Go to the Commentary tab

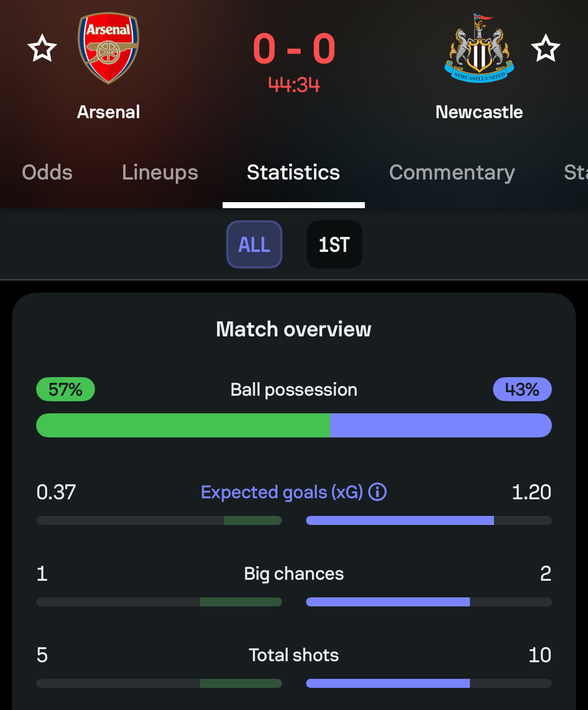coord(452,172)
